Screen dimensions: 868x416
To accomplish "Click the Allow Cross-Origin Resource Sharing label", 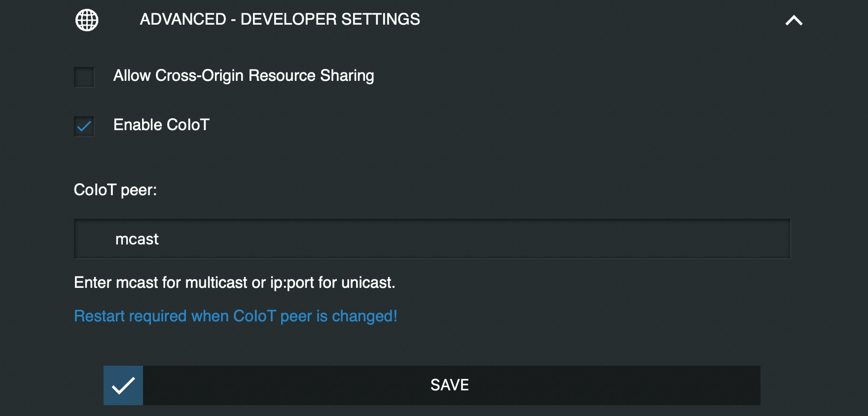I will click(x=244, y=76).
